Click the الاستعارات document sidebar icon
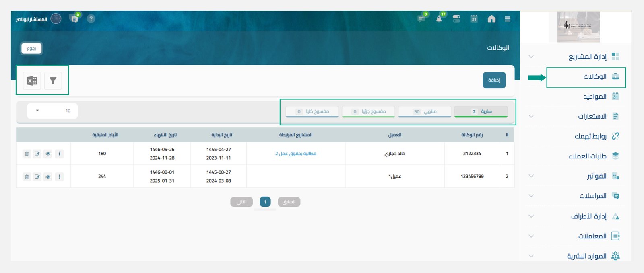The height and width of the screenshot is (273, 644). point(615,116)
